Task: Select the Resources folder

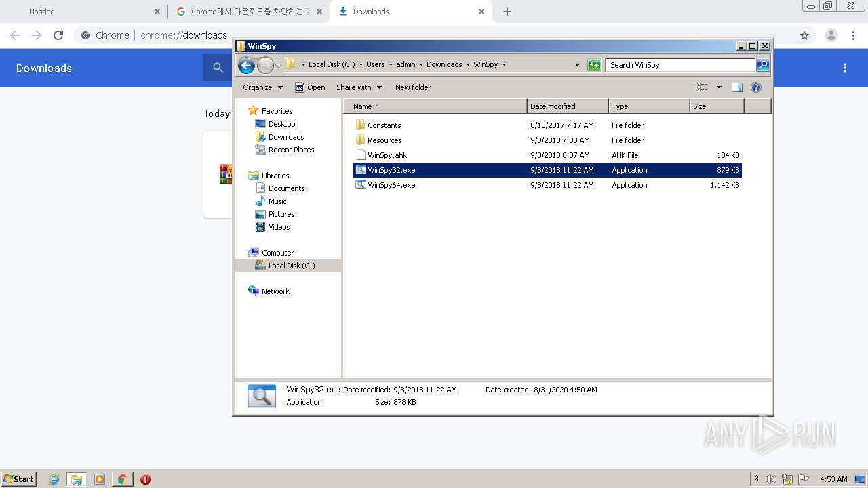Action: pos(547,140)
